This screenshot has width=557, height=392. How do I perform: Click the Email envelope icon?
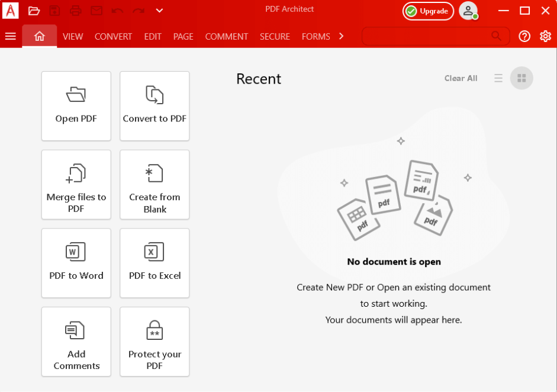pos(96,11)
